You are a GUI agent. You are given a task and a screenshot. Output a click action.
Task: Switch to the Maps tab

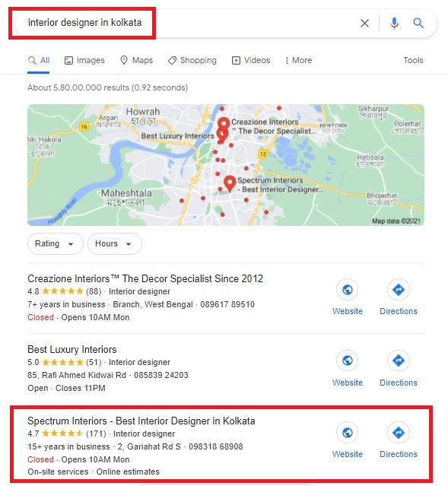coord(136,60)
